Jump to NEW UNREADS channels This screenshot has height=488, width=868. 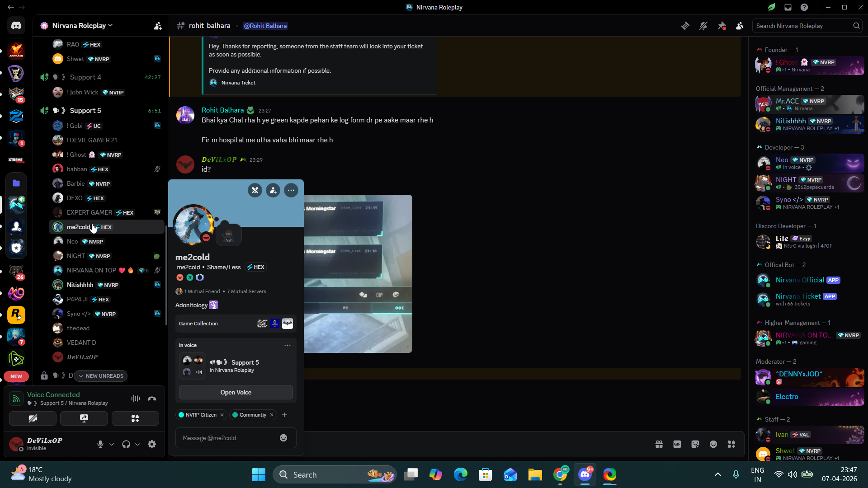tap(101, 376)
